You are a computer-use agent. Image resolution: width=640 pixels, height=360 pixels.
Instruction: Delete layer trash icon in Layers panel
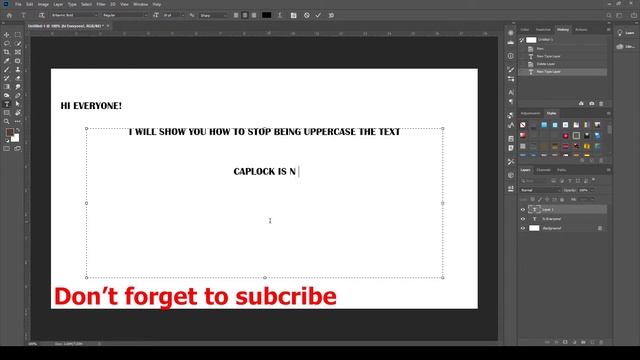pos(601,342)
